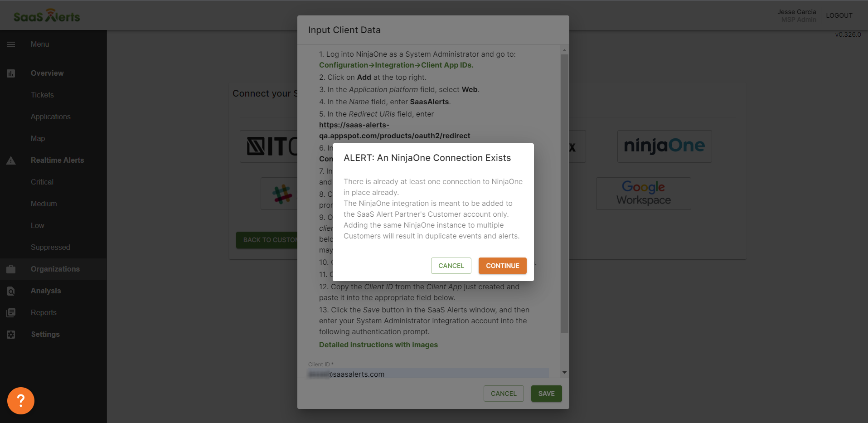Open the Overview menu item

[x=47, y=73]
